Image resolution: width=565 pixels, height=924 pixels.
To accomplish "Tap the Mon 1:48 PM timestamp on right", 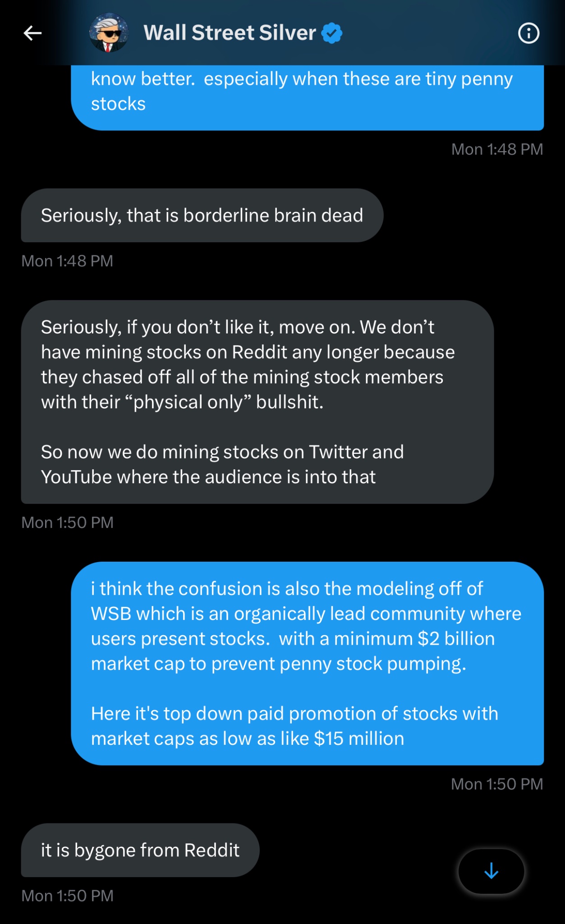I will (497, 149).
